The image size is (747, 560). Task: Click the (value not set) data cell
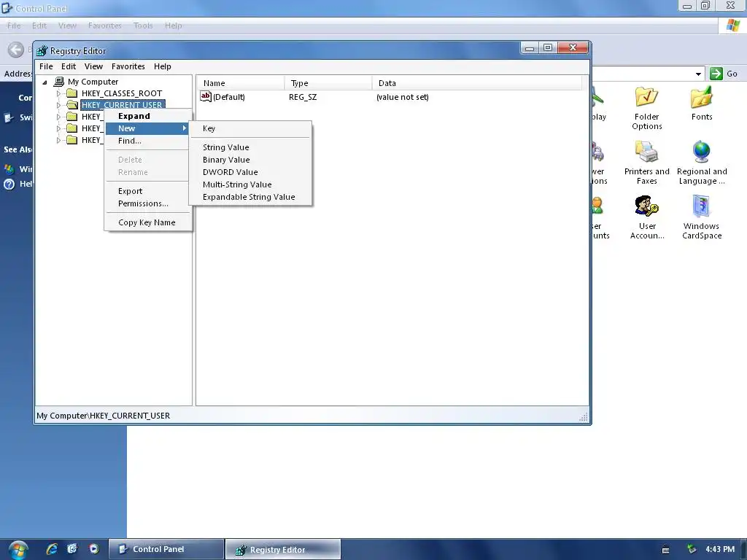coord(403,97)
